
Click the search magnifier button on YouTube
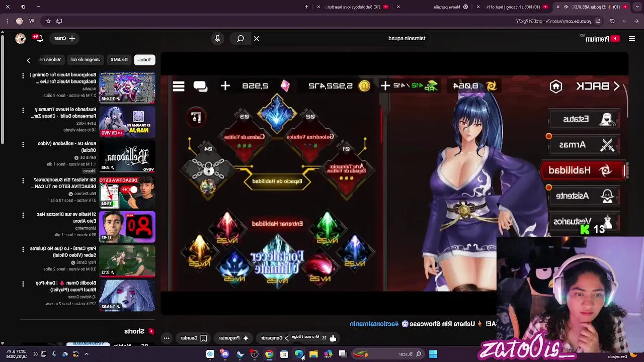(x=240, y=38)
